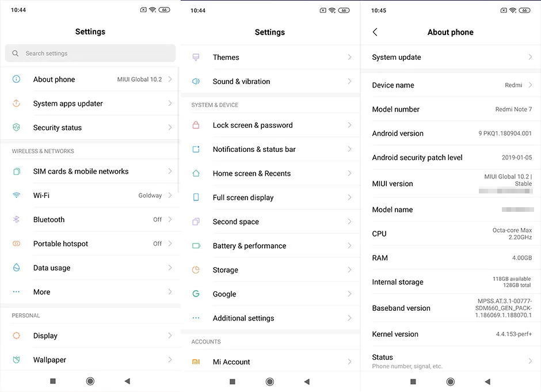Tap the Data usage droplet icon
541x392 pixels.
click(16, 268)
